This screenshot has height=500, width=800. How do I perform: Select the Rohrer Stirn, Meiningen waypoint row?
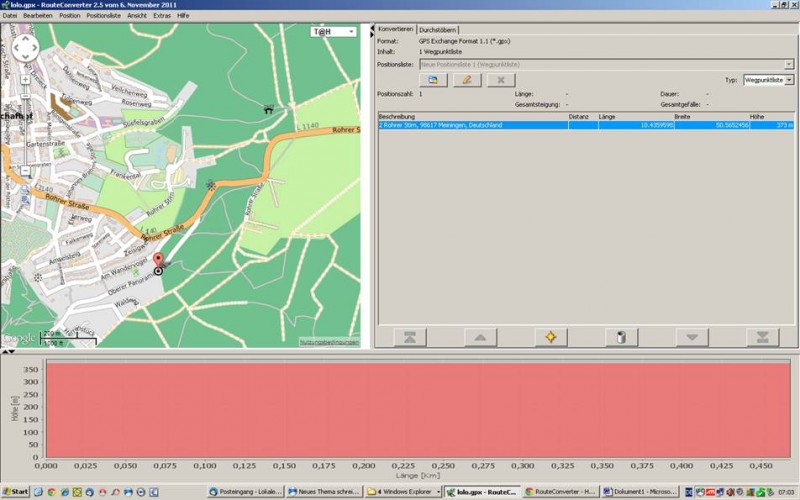470,125
